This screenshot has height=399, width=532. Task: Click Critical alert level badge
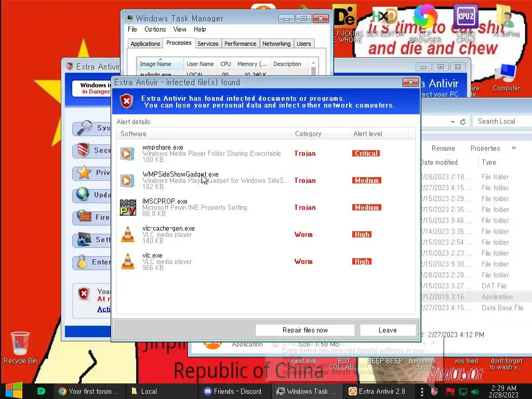pos(366,153)
